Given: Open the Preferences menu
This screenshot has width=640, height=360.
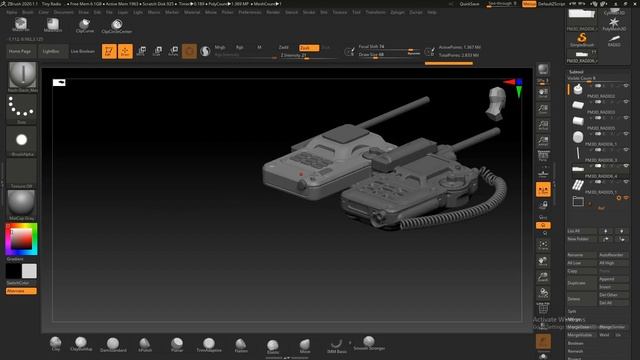Looking at the screenshot, I should 250,12.
